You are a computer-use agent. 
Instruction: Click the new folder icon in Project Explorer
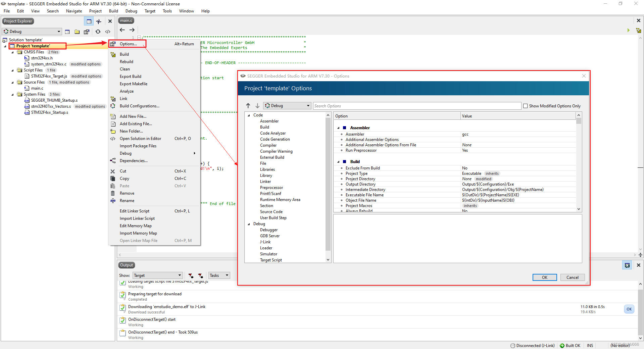(x=77, y=32)
